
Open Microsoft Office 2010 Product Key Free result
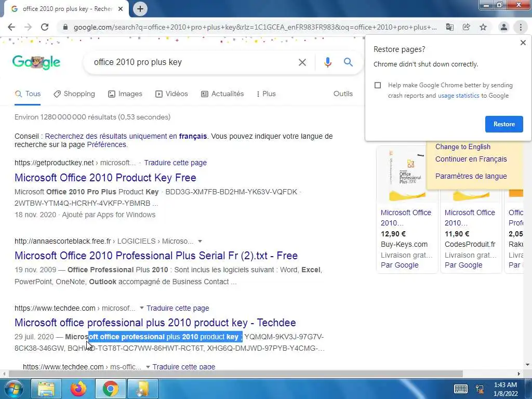point(105,178)
